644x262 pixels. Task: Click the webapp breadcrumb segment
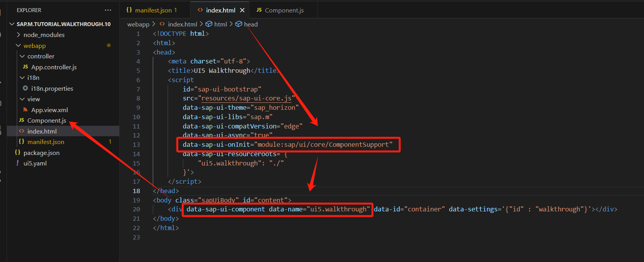(138, 24)
